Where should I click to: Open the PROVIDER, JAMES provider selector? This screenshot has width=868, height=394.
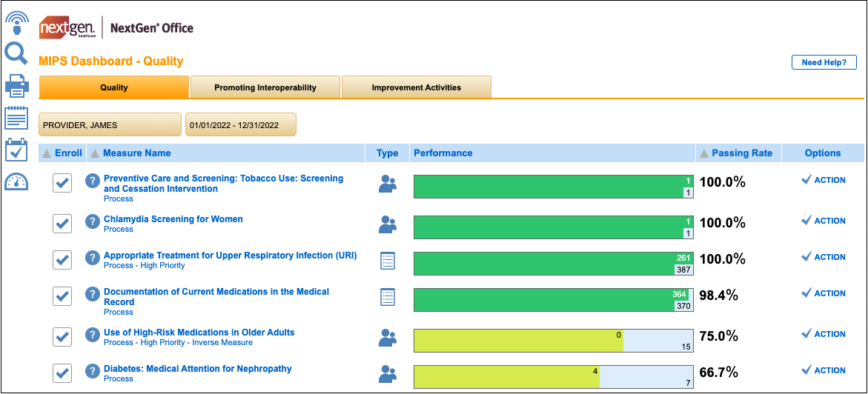110,125
